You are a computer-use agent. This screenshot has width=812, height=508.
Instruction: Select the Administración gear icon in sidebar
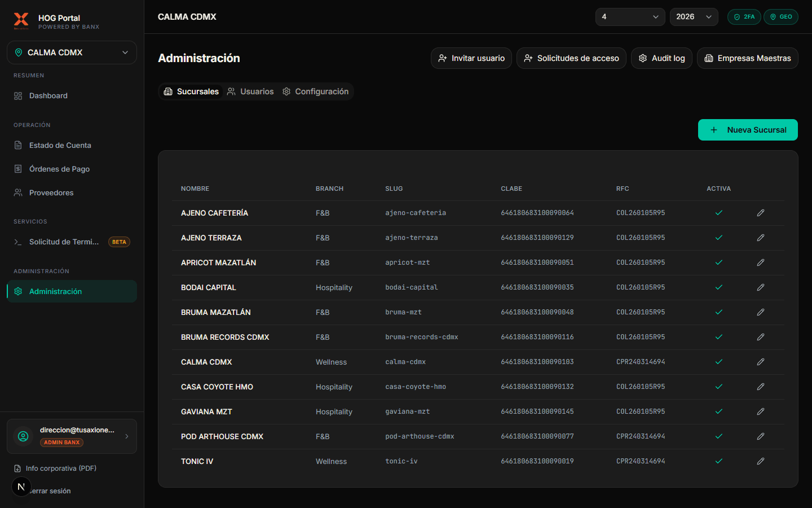click(x=17, y=291)
